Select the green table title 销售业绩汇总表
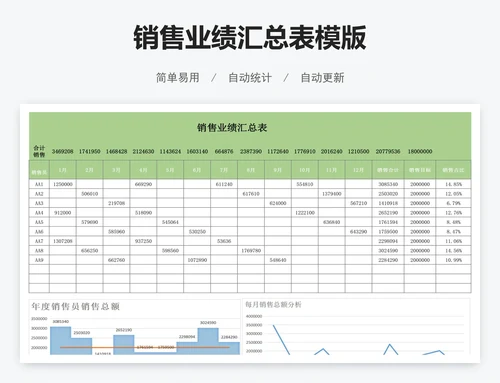This screenshot has height=383, width=500. (x=232, y=128)
